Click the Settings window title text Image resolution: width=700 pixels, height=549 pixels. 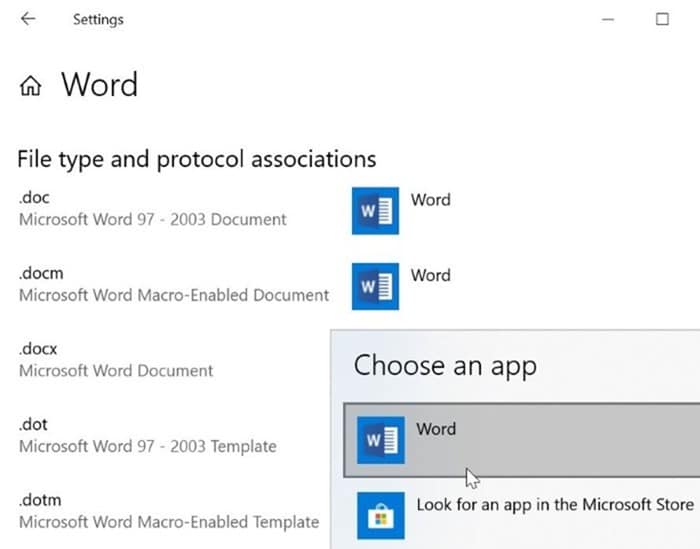point(98,20)
